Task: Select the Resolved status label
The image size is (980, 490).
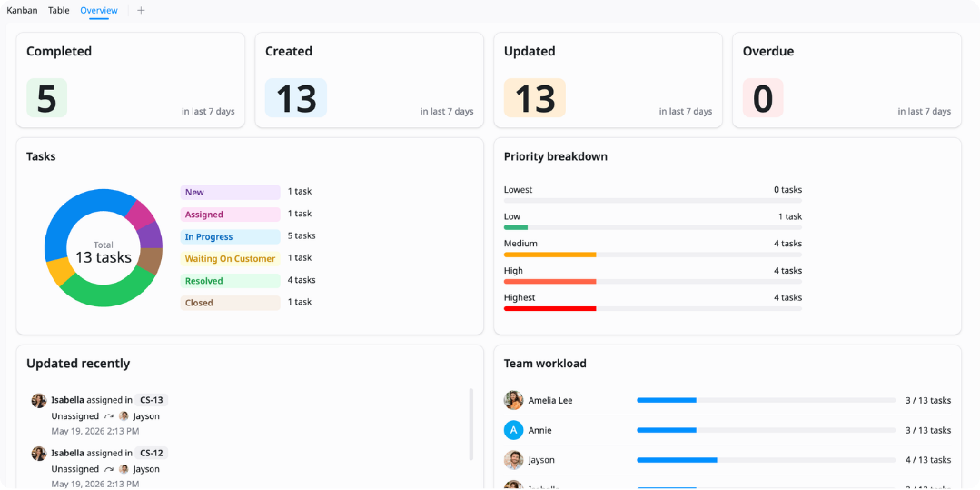Action: tap(230, 281)
